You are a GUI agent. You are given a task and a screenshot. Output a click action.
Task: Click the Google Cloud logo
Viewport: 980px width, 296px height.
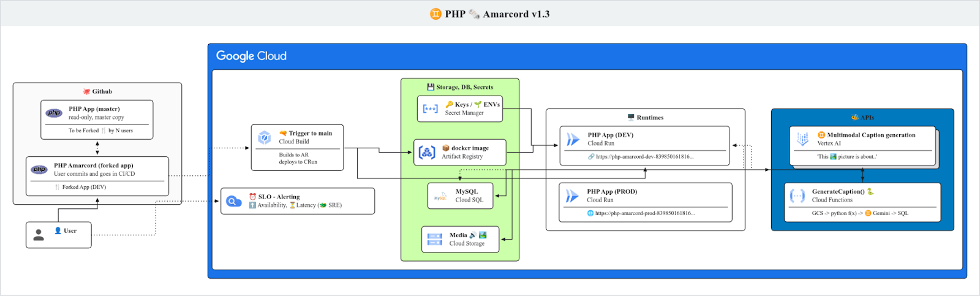click(251, 56)
